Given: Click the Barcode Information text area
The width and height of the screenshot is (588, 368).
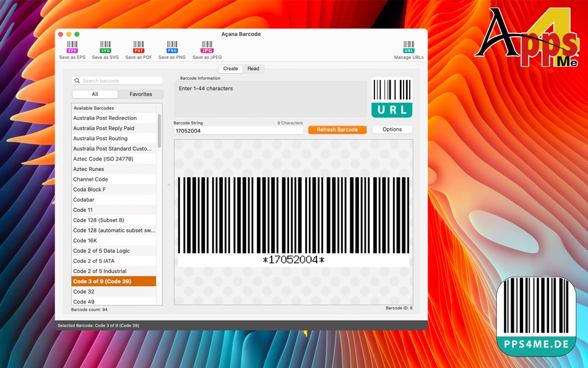Looking at the screenshot, I should coord(270,99).
